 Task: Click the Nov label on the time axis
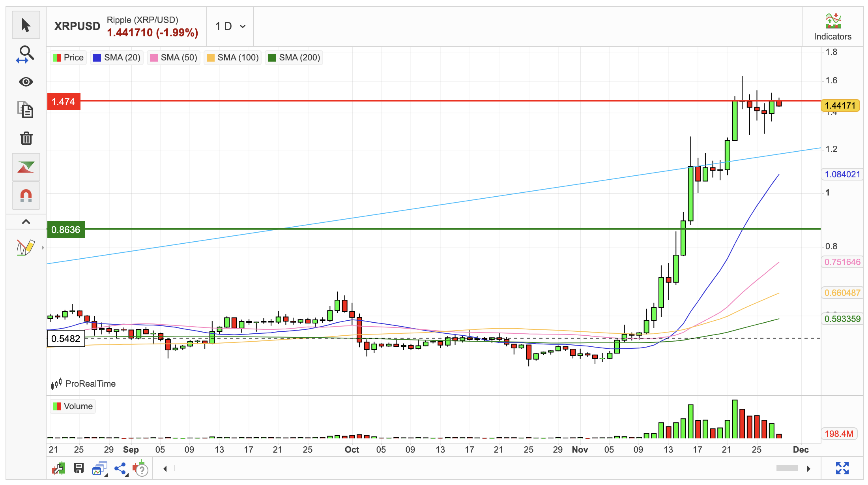tap(580, 449)
